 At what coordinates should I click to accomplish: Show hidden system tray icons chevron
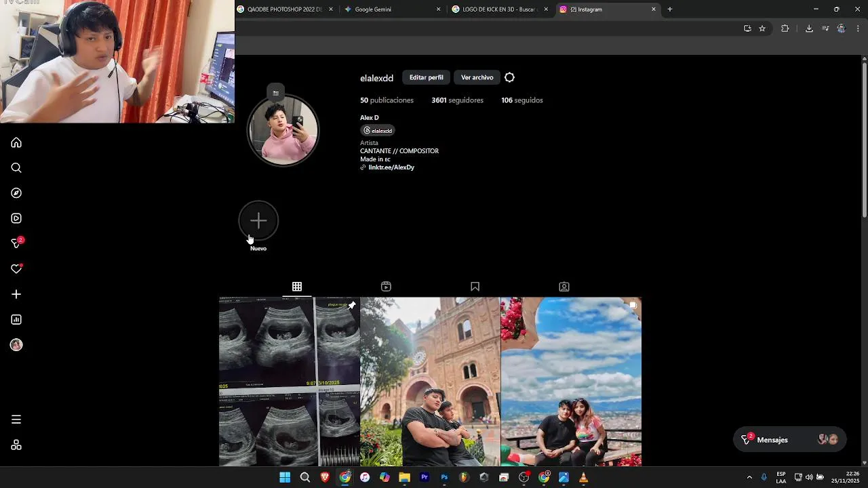tap(749, 477)
